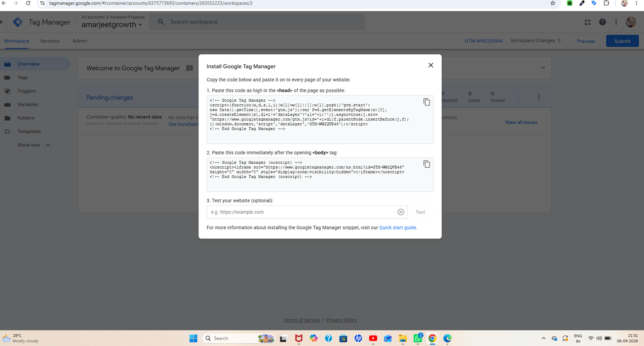The image size is (644, 346).
Task: Open the Tag Manager help icon
Action: (x=603, y=22)
